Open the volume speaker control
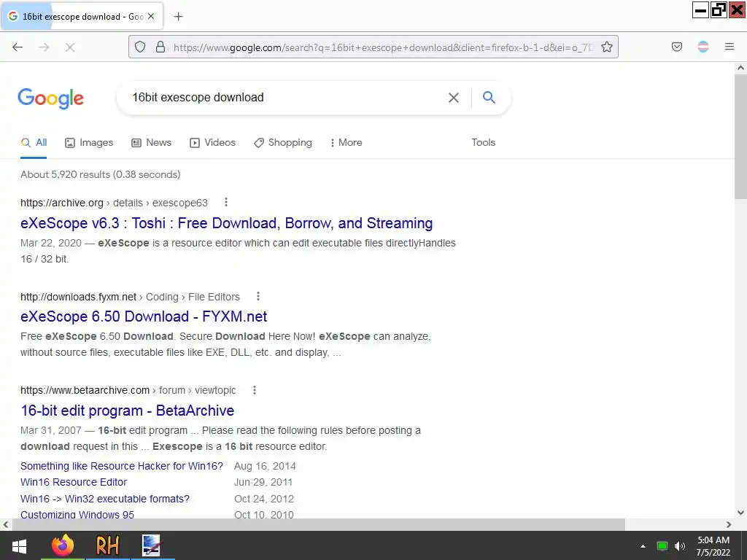 [x=680, y=546]
